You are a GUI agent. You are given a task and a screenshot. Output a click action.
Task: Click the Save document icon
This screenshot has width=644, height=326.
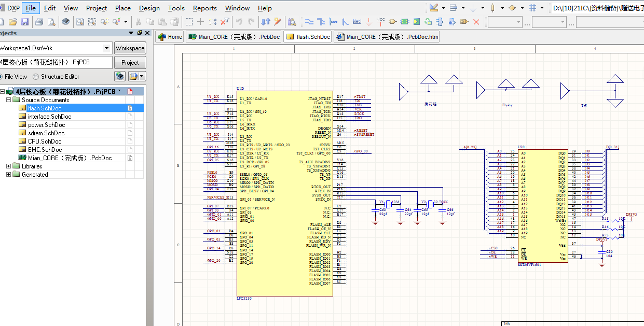point(25,22)
